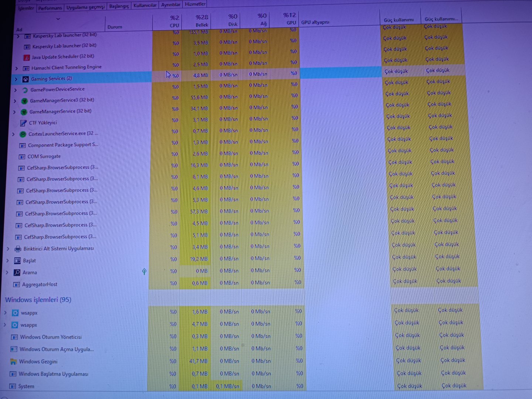The width and height of the screenshot is (532, 399).
Task: Sort processes by the CPU column
Action: [167, 21]
